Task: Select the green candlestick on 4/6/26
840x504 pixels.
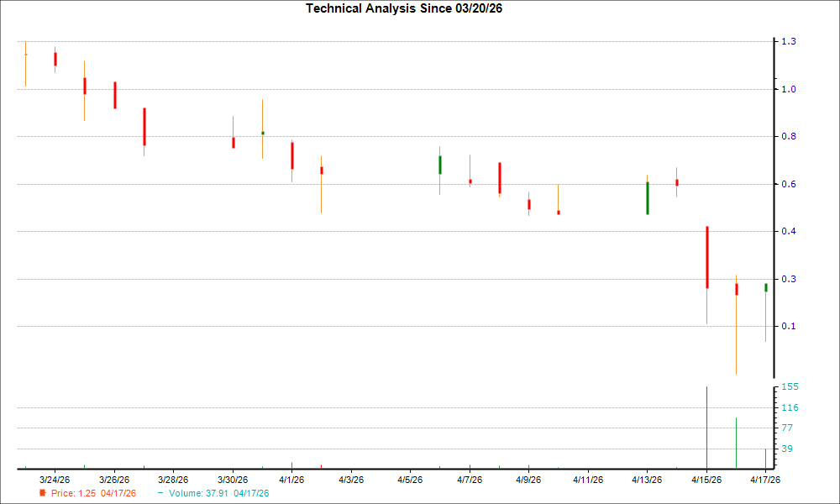Action: [x=439, y=166]
